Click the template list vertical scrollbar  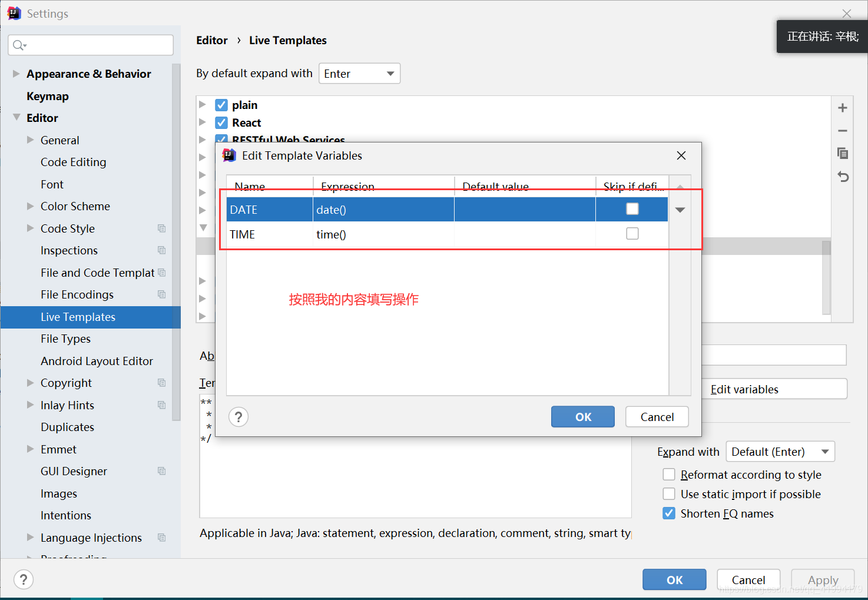coord(826,278)
